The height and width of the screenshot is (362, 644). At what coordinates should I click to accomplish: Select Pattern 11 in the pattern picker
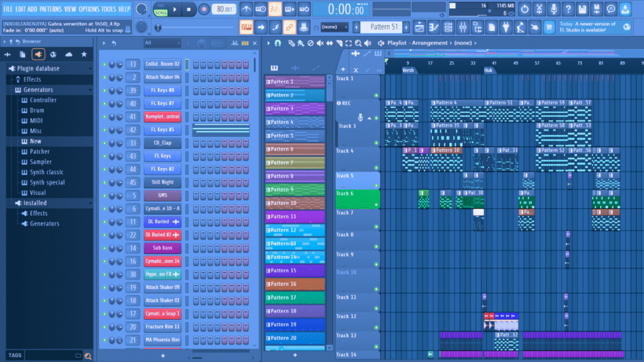coord(295,217)
